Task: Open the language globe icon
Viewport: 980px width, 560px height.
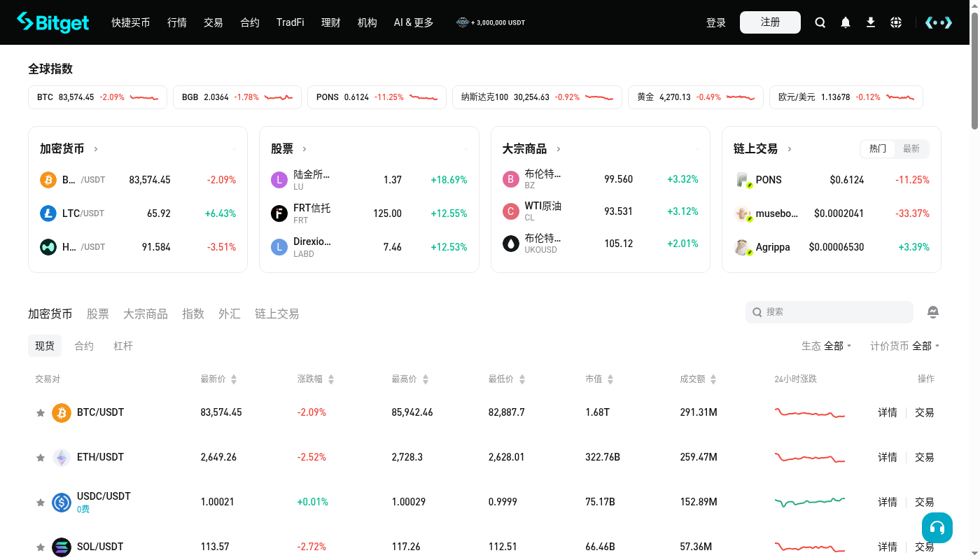Action: (896, 22)
